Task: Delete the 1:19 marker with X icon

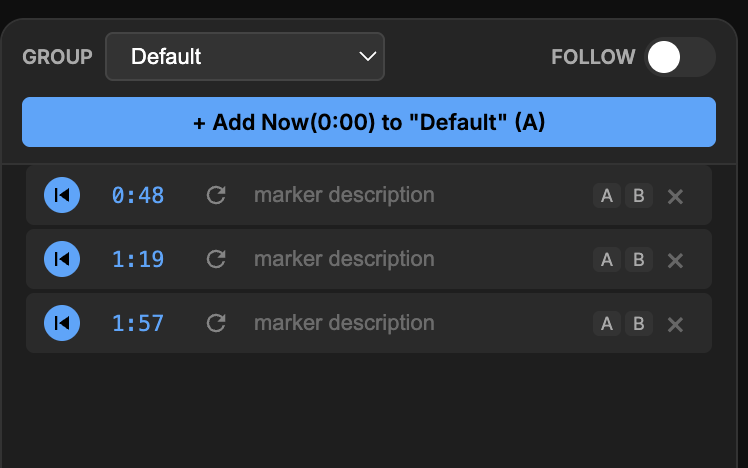Action: (675, 260)
